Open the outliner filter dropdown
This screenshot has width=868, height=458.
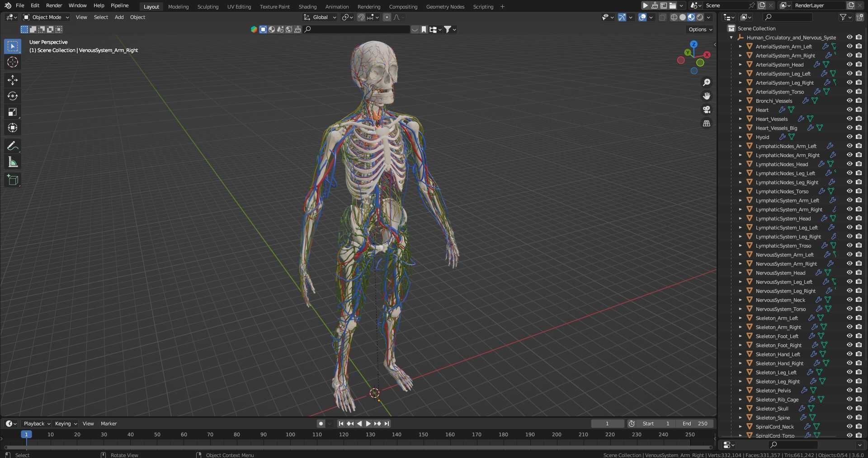tap(845, 17)
